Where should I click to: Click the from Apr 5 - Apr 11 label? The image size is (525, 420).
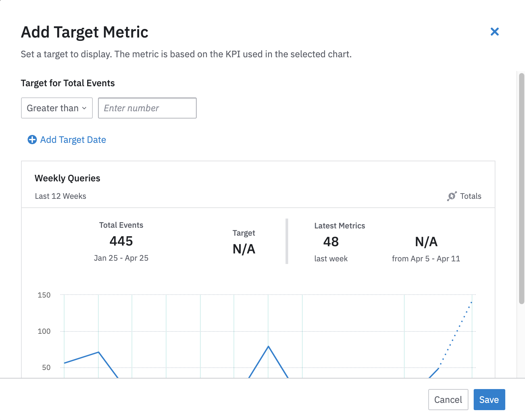(426, 259)
